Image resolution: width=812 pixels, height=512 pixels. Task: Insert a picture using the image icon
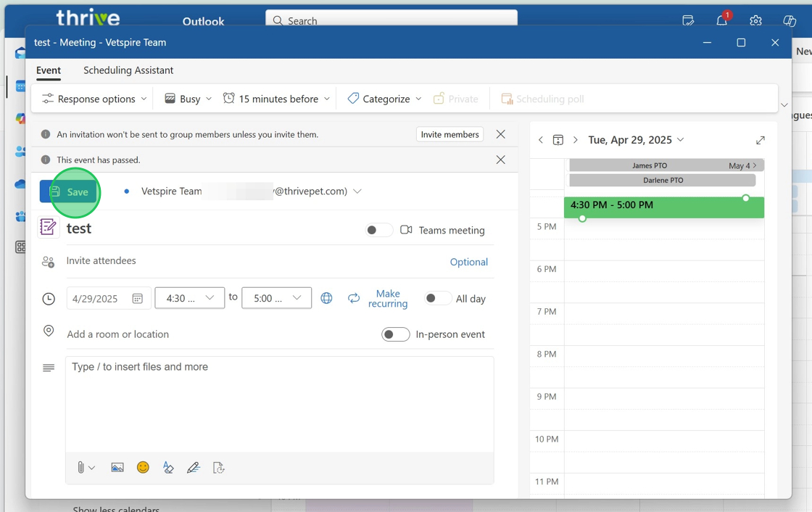(117, 468)
